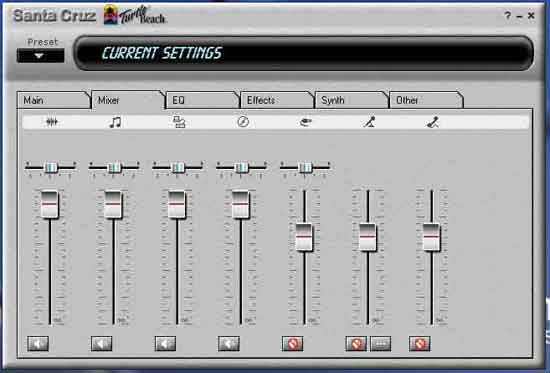Click the first channel's balance slider knob

(51, 168)
